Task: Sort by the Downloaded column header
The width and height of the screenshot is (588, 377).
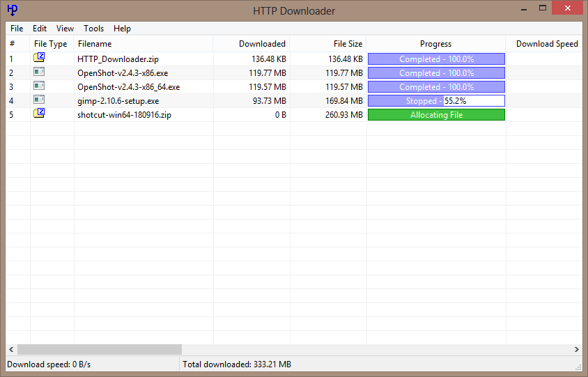Action: 252,44
